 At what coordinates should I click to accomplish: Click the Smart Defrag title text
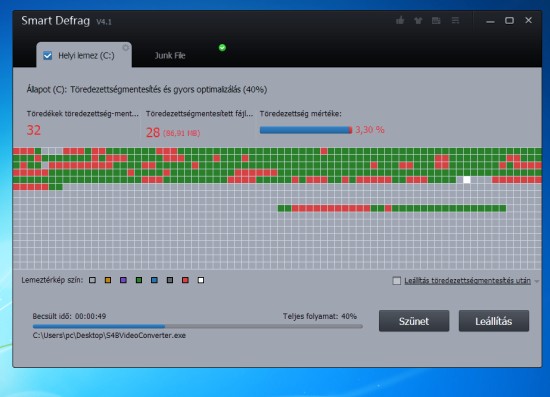[55, 21]
